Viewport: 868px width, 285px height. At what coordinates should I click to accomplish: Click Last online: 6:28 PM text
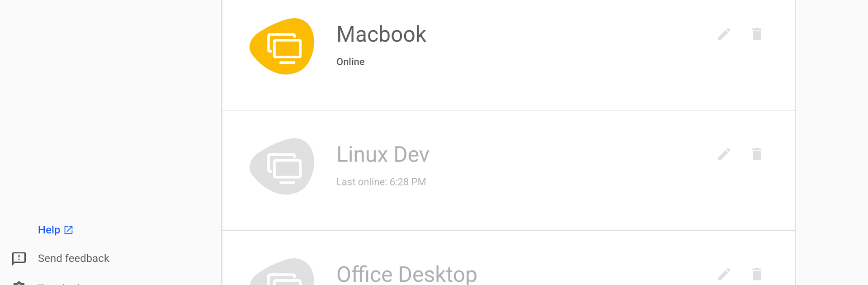click(381, 182)
